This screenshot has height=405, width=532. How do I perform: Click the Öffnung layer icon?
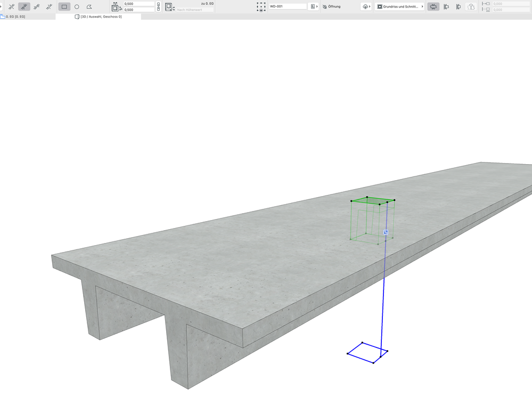tap(324, 6)
